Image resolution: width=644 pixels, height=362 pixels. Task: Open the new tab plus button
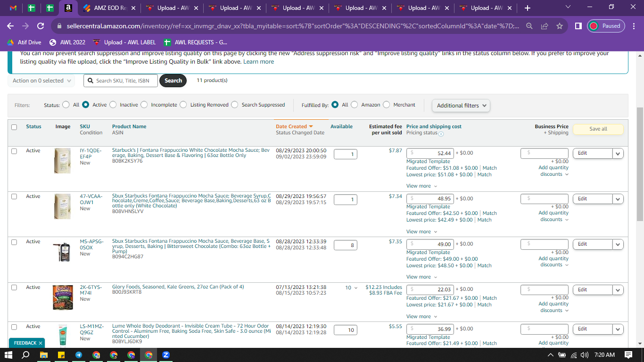tap(528, 8)
